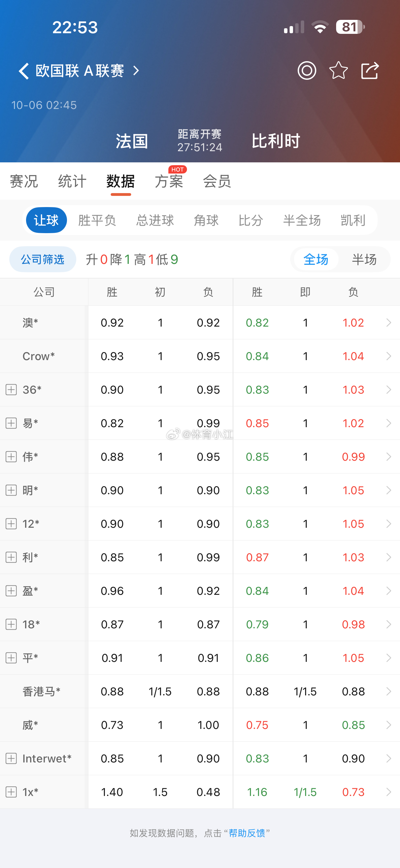Open detail arrow on 澳* row

(x=389, y=323)
